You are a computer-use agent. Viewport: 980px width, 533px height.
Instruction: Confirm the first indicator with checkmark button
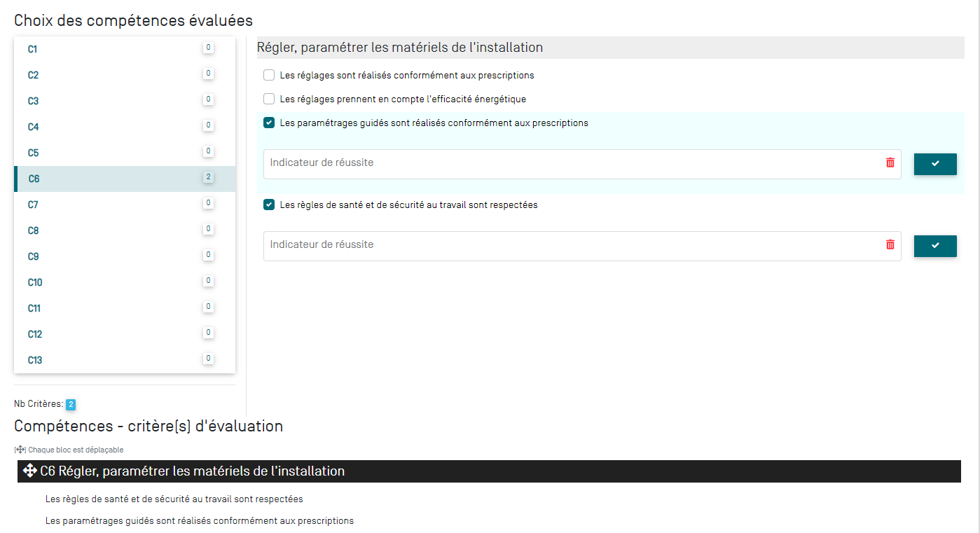(934, 164)
